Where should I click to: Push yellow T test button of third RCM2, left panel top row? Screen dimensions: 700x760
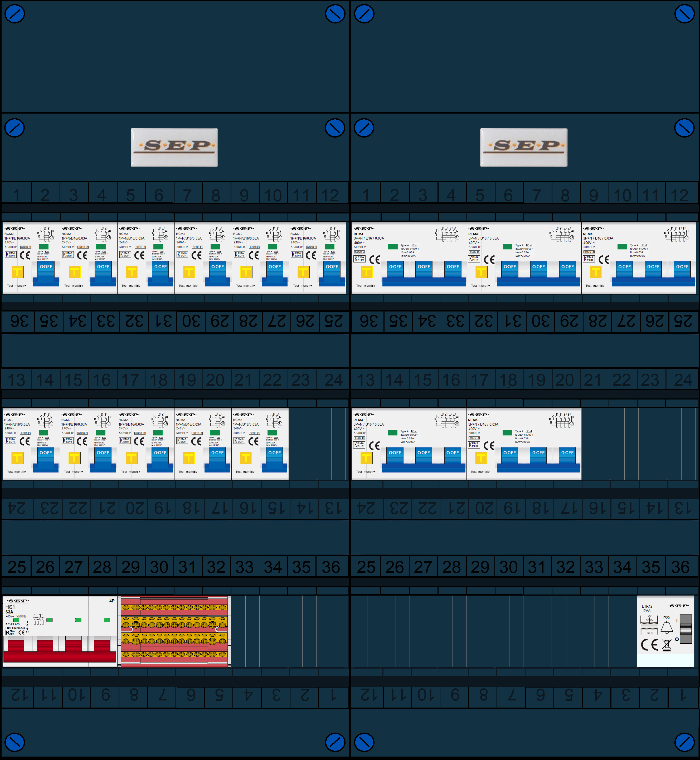tap(132, 272)
